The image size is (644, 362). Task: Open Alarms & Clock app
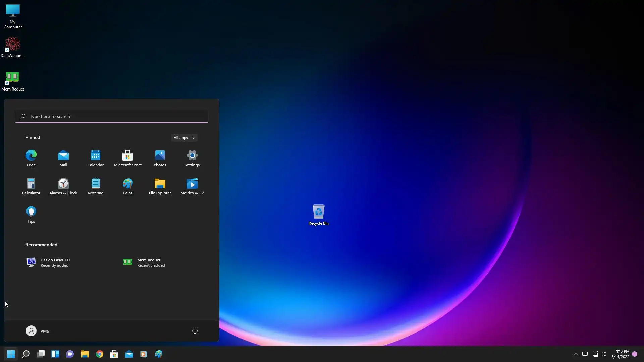pos(63,186)
